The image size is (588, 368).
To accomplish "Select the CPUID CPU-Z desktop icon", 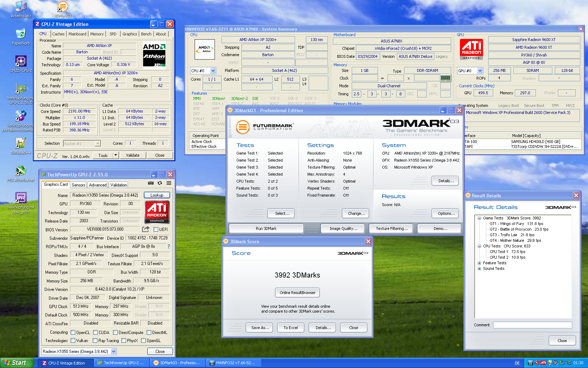I will coord(21,64).
